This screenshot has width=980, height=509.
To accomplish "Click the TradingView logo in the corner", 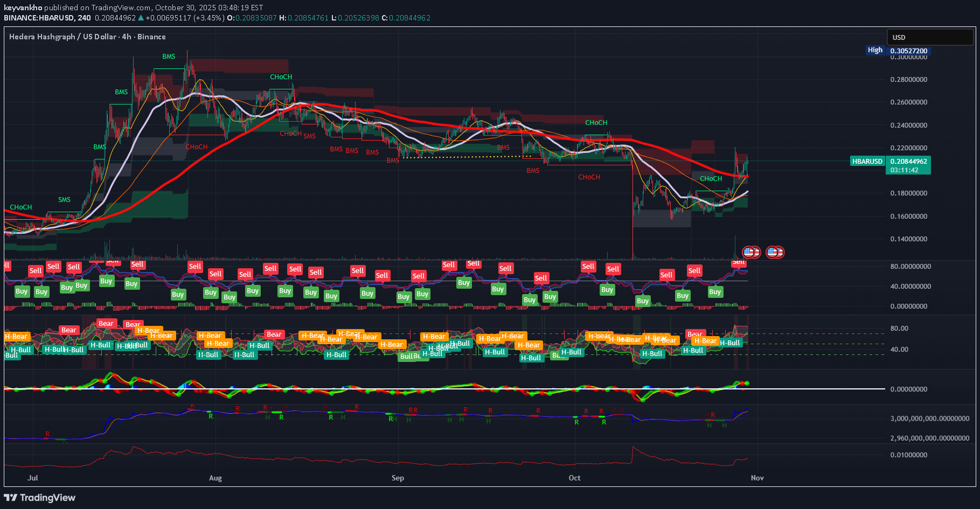I will click(x=40, y=498).
